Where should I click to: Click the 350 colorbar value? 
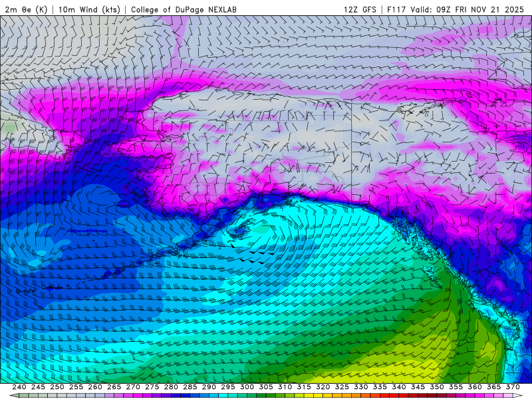coord(437,387)
